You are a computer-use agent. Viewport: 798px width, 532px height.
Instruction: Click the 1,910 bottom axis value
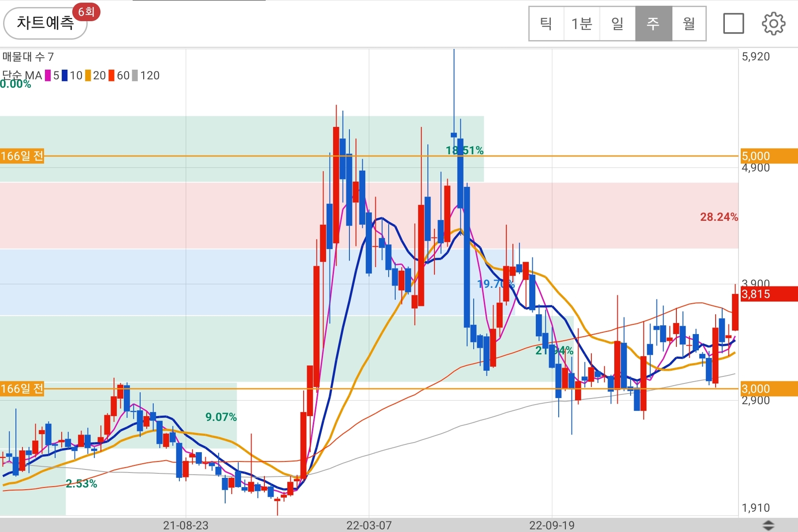[756, 508]
